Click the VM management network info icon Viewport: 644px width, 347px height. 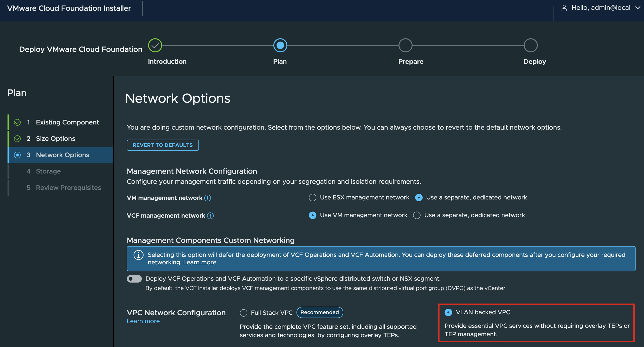tap(208, 198)
